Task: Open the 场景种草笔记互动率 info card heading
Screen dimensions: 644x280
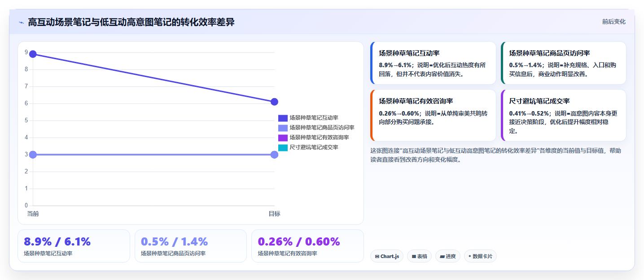Action: [x=409, y=53]
